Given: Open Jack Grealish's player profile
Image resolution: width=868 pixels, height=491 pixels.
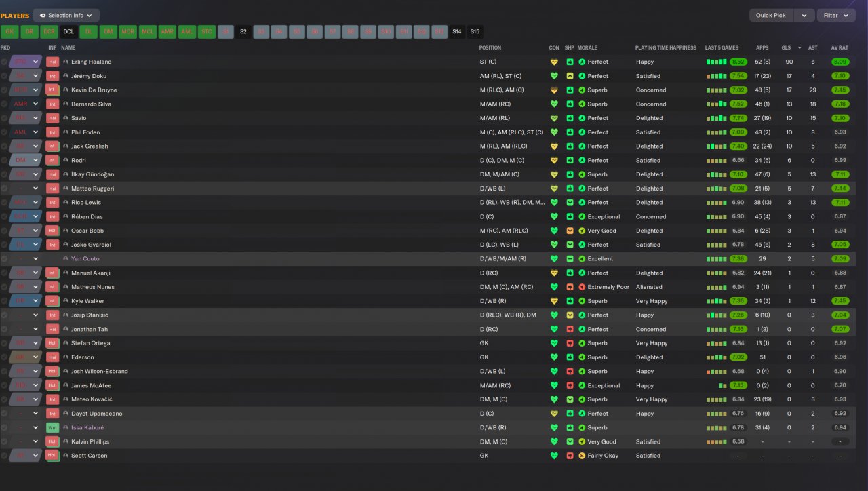Looking at the screenshot, I should click(x=90, y=146).
